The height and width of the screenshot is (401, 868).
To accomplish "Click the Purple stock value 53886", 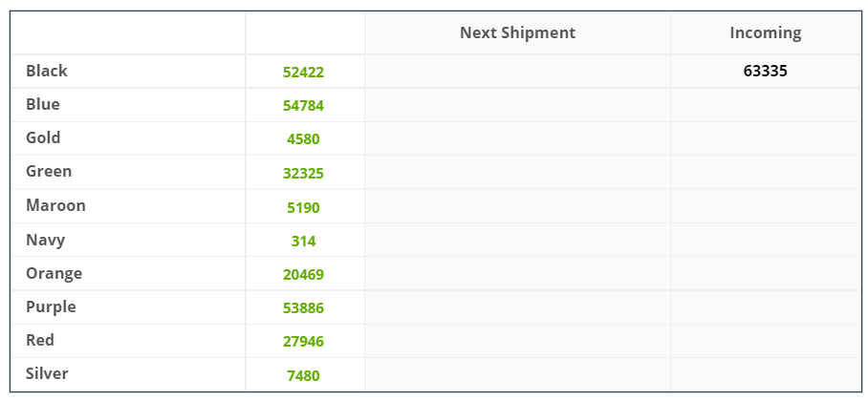I will [303, 308].
